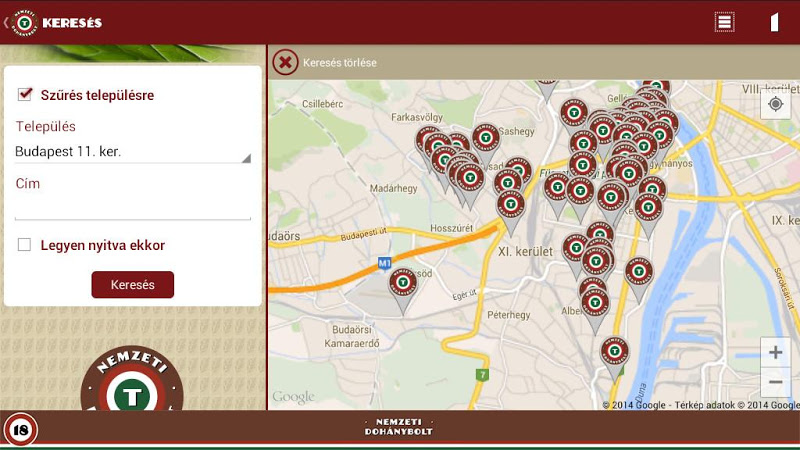The height and width of the screenshot is (450, 800).
Task: Uncheck 'Szűrés településre' checkbox
Action: pos(24,94)
